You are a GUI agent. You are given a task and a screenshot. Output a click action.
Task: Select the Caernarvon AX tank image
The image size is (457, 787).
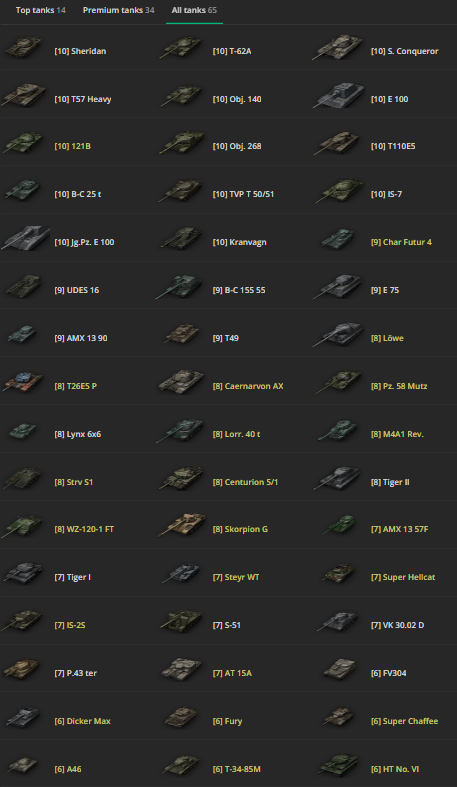[x=182, y=383]
